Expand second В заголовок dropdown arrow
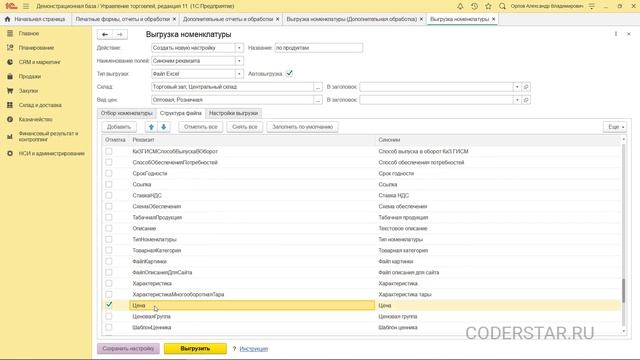Image resolution: width=640 pixels, height=360 pixels. click(x=517, y=100)
